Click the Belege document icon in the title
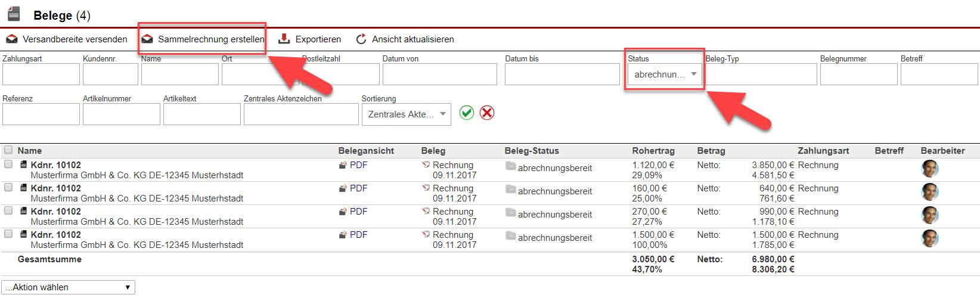 (x=14, y=14)
